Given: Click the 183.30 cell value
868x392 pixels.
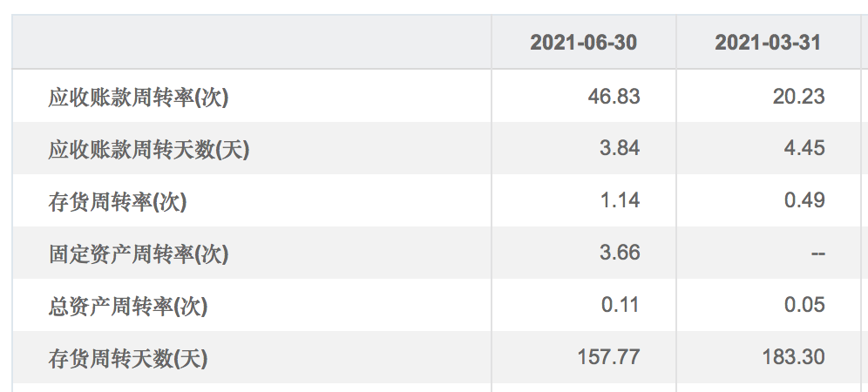Looking at the screenshot, I should pos(792,357).
